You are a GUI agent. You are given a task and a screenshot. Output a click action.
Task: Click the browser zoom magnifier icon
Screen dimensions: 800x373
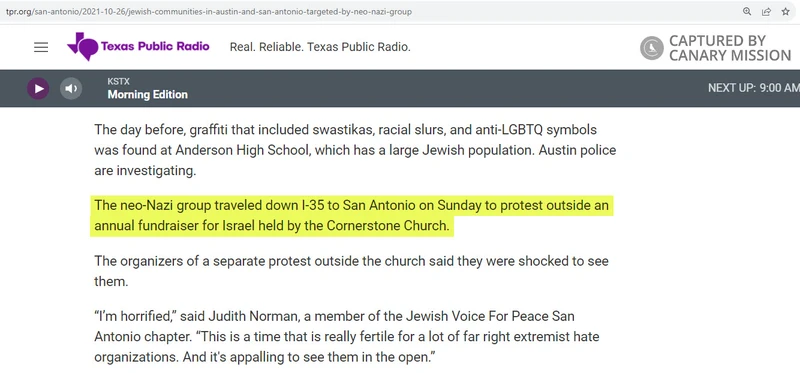(x=747, y=11)
